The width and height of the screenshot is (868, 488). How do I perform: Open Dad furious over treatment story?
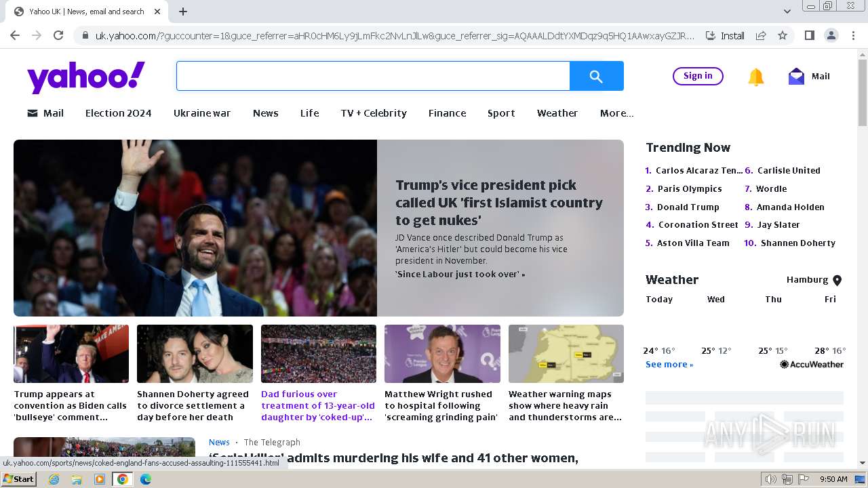pos(319,373)
